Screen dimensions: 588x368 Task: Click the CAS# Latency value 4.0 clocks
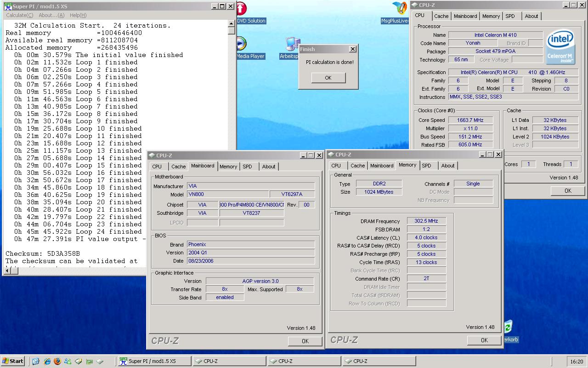pyautogui.click(x=426, y=238)
